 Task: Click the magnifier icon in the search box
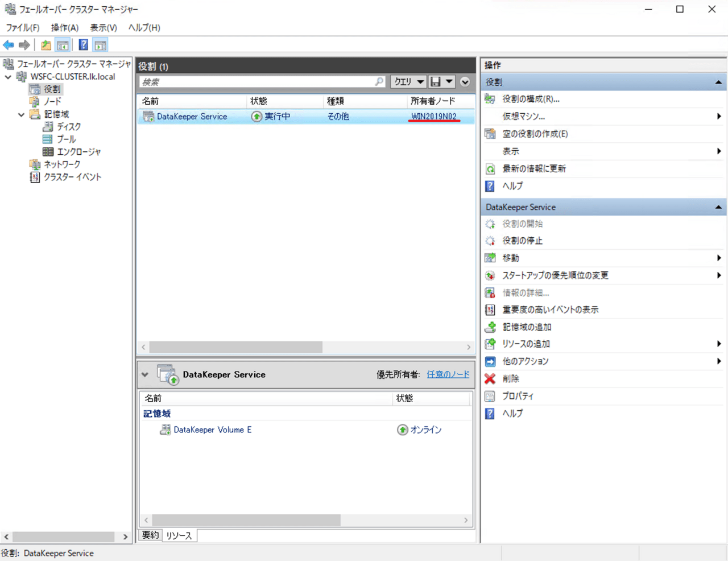click(x=379, y=82)
